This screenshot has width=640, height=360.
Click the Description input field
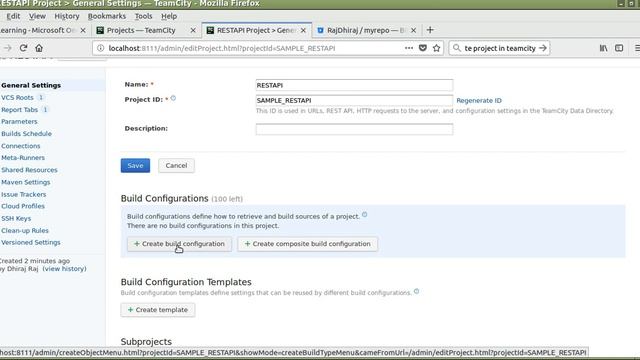point(354,129)
